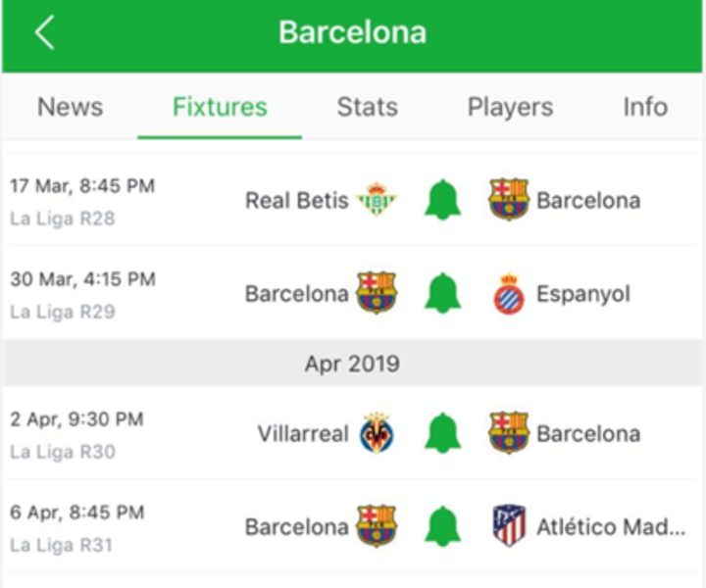Tap the back arrow in the header
Viewport: 706px width, 588px height.
coord(44,32)
